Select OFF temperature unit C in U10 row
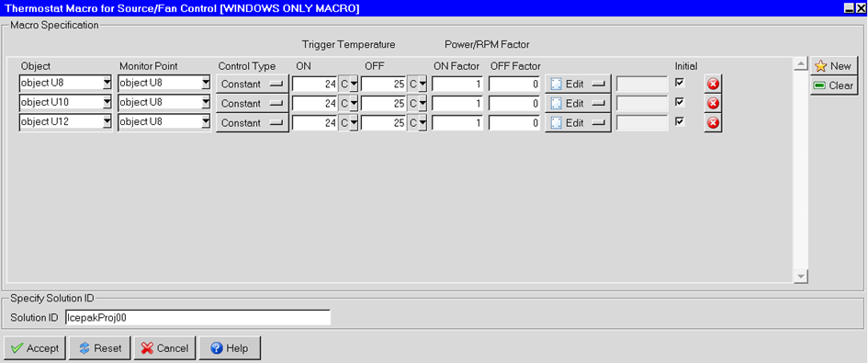The image size is (868, 363). pyautogui.click(x=417, y=104)
